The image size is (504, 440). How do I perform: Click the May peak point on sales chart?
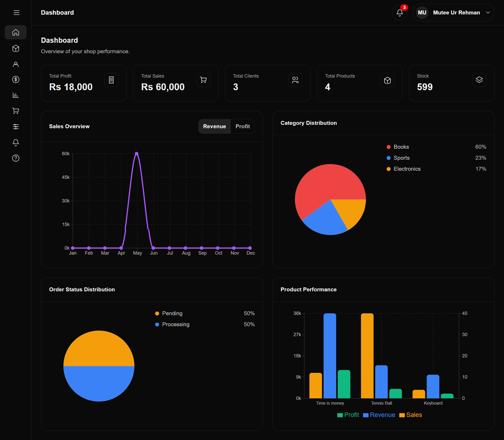(x=136, y=154)
